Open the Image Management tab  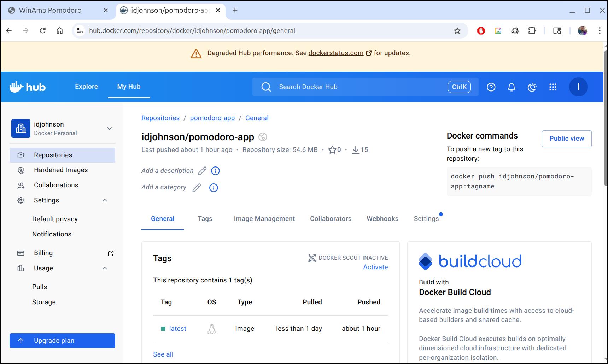[264, 219]
